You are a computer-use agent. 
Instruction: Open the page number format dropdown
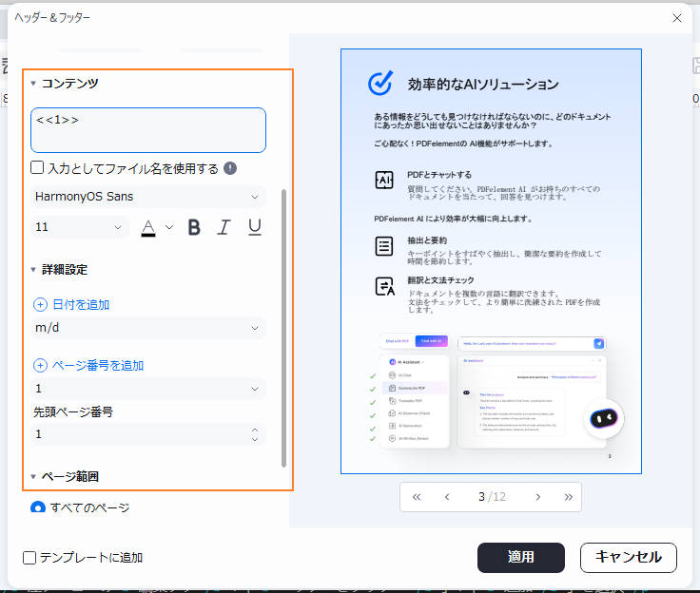point(148,389)
